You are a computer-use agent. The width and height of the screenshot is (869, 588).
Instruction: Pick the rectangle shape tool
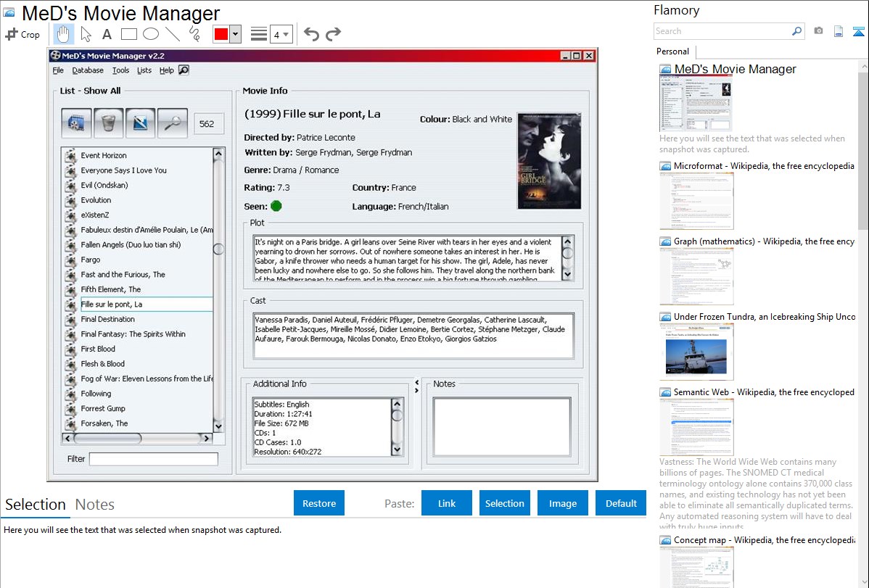click(128, 34)
